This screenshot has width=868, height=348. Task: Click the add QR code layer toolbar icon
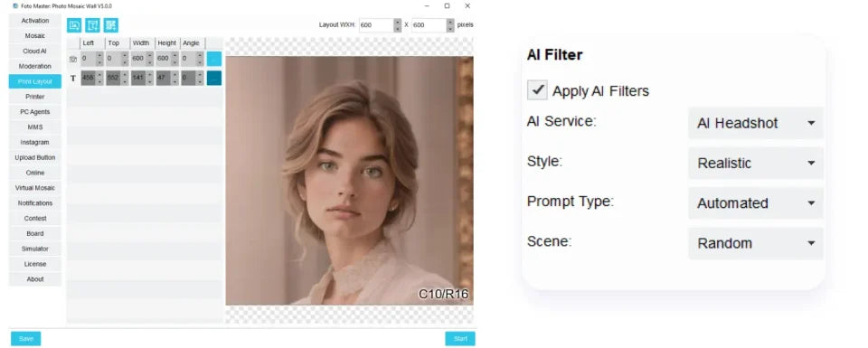pos(110,25)
